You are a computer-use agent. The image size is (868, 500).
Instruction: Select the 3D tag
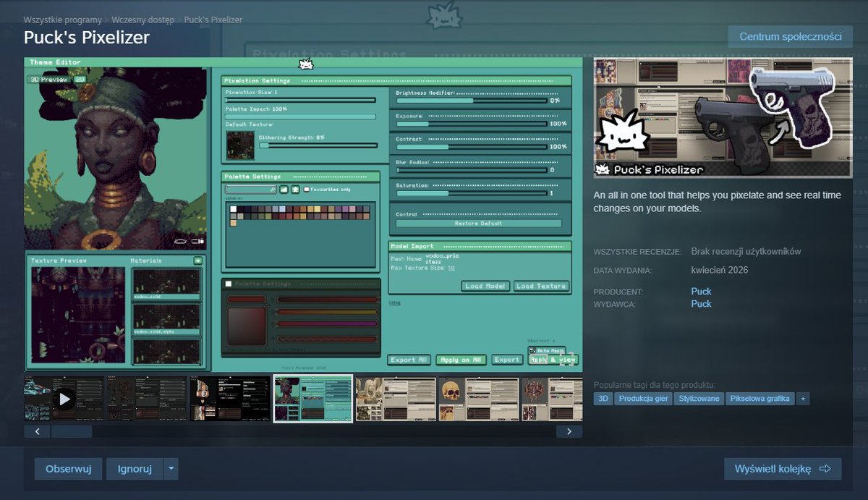(603, 399)
